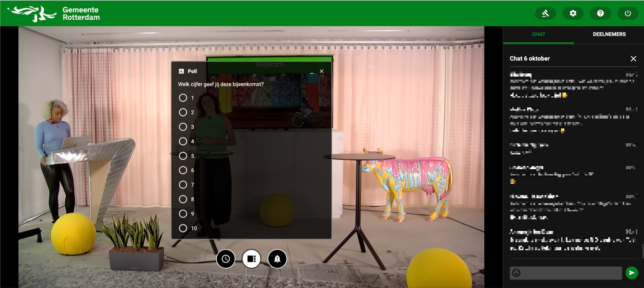Image resolution: width=644 pixels, height=288 pixels.
Task: Open settings with the gear icon
Action: click(573, 13)
